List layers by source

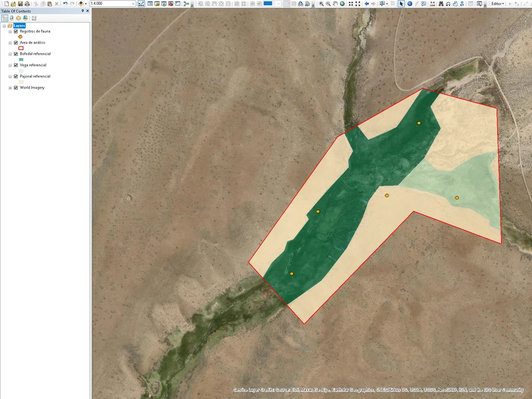coord(11,18)
